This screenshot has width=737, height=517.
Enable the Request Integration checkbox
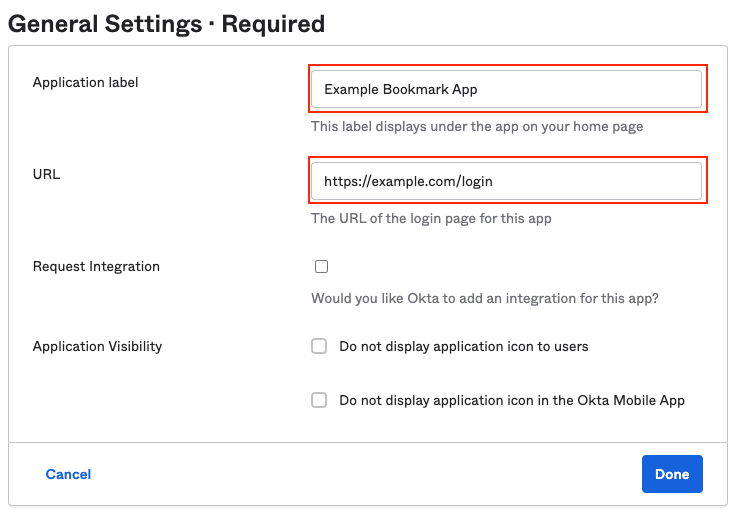[x=321, y=267]
